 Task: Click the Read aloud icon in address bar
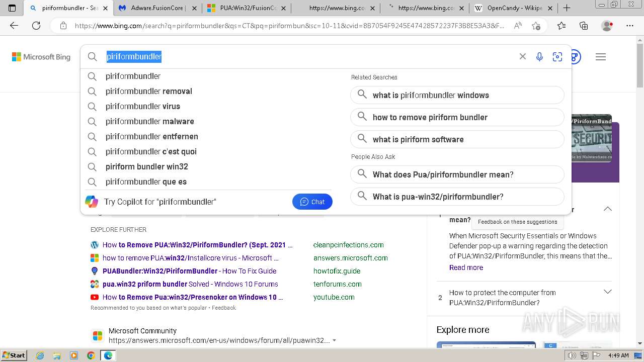click(x=517, y=26)
